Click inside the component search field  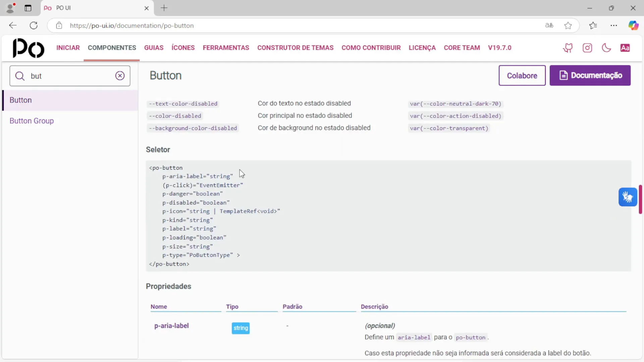tap(67, 76)
